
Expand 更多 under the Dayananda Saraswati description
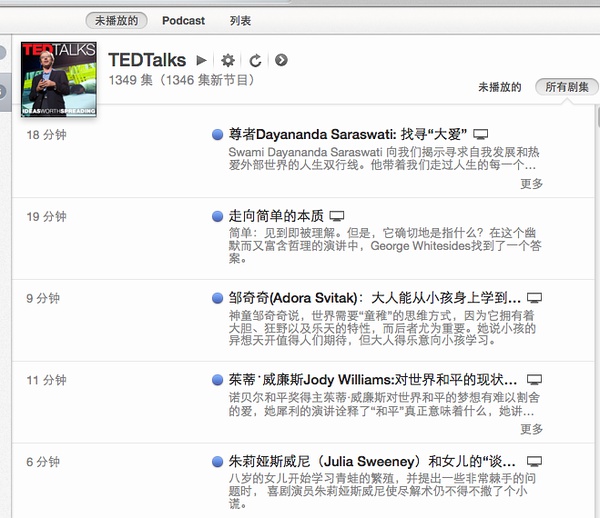pyautogui.click(x=532, y=184)
